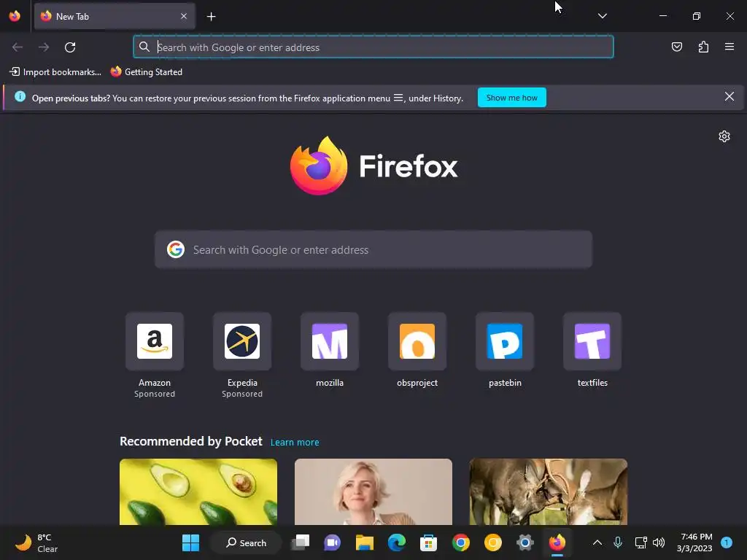Open the clock showing 7:46 PM

694,542
